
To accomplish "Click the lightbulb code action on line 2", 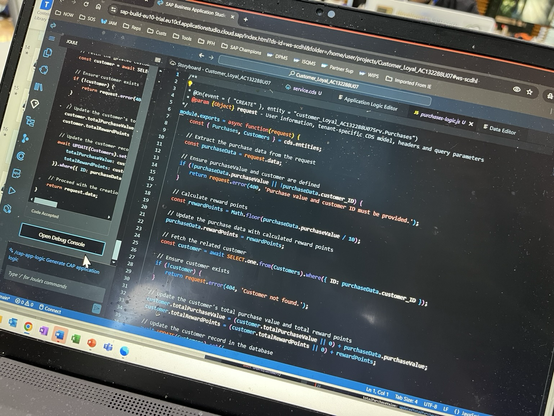I will coord(190,84).
